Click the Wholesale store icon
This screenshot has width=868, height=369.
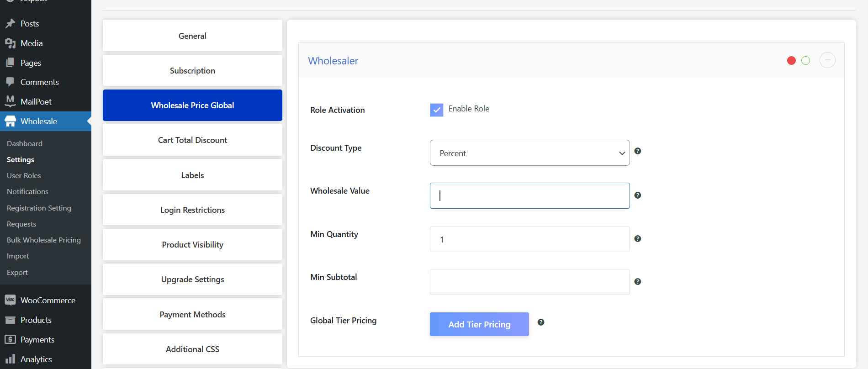[10, 121]
